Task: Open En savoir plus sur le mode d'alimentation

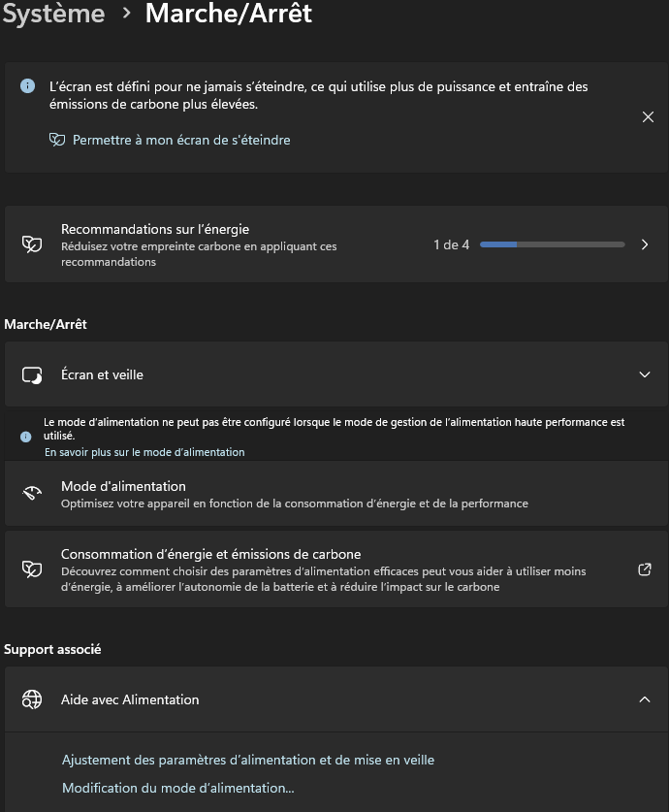Action: tap(144, 452)
